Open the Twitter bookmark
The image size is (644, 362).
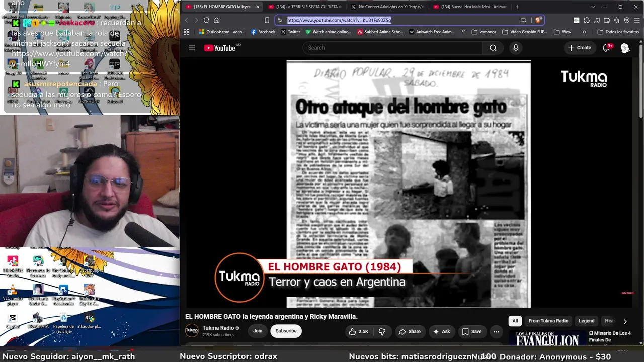click(290, 32)
